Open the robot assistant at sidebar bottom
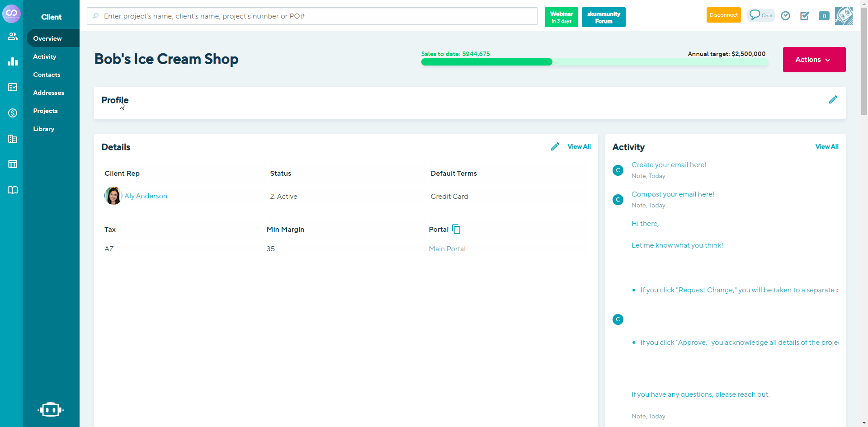This screenshot has height=427, width=868. pyautogui.click(x=51, y=409)
